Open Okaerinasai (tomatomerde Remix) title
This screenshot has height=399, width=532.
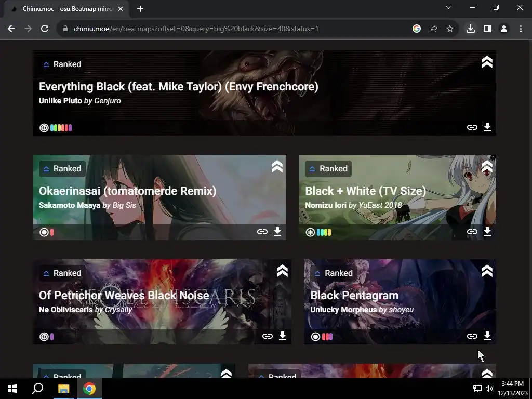tap(128, 191)
